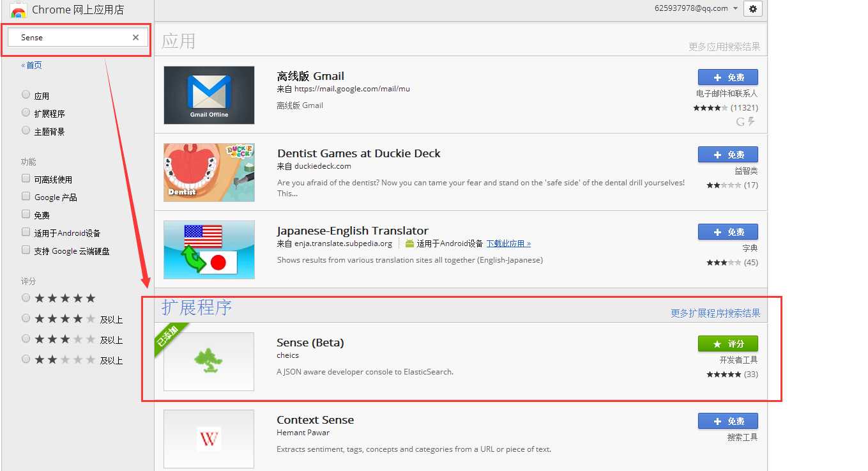Image resolution: width=868 pixels, height=471 pixels.
Task: Open the Dentist Games thumbnail image
Action: click(x=209, y=173)
